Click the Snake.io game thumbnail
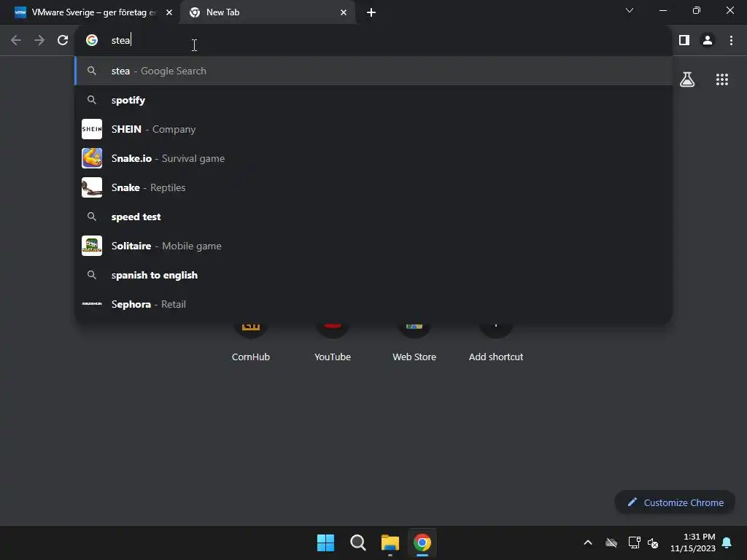The image size is (747, 560). (x=92, y=158)
